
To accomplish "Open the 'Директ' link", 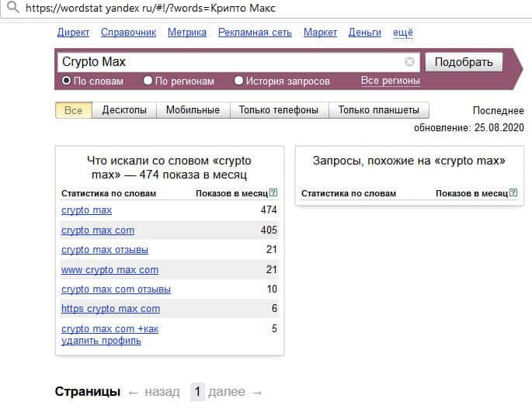I will [x=73, y=33].
